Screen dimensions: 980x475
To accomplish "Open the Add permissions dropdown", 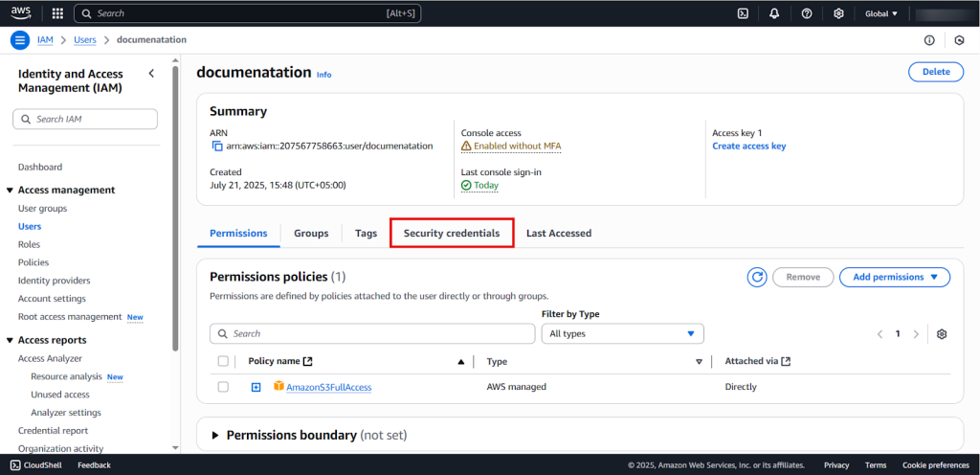I will pyautogui.click(x=895, y=277).
